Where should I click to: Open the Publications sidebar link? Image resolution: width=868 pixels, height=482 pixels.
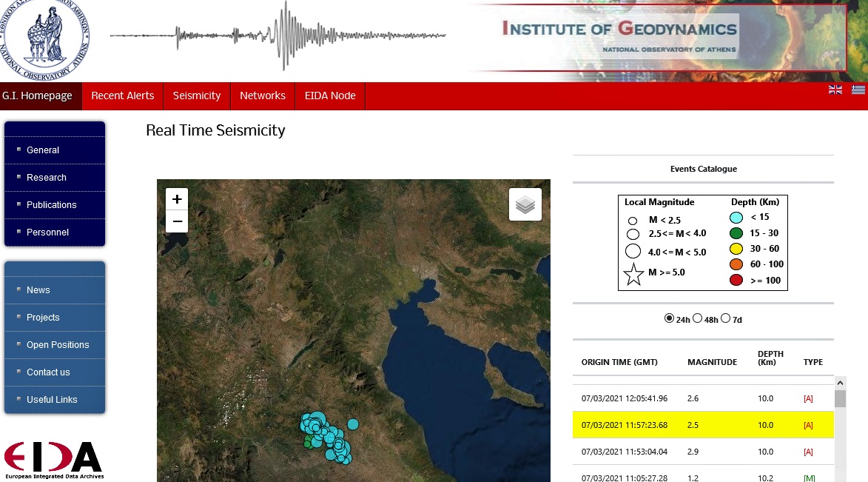tap(52, 205)
